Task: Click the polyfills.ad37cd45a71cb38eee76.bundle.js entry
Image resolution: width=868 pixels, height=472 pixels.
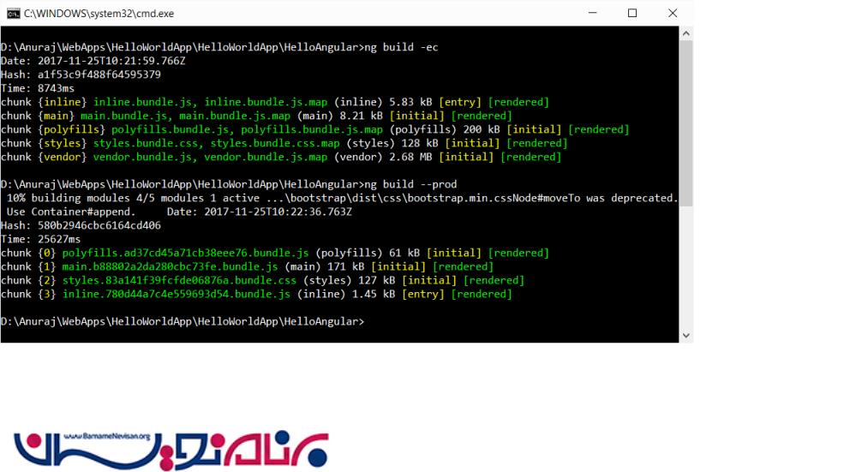Action: coord(185,253)
